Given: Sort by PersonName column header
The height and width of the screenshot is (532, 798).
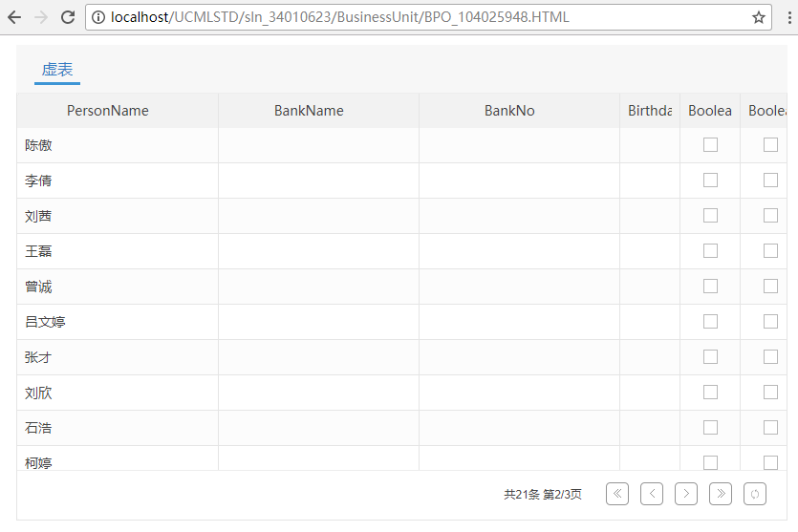Looking at the screenshot, I should point(108,111).
